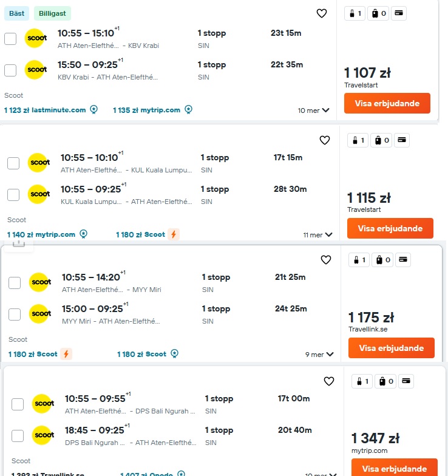Click cabin bag icon on first result

[355, 13]
